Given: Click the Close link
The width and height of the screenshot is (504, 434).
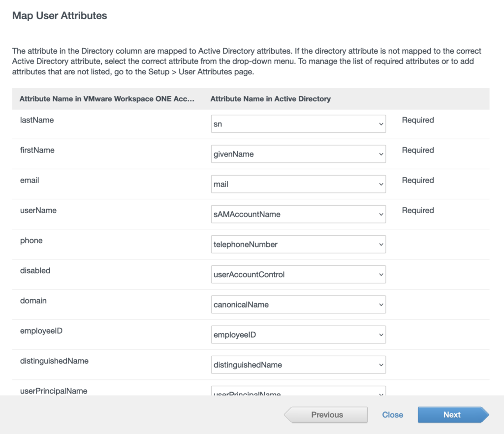Looking at the screenshot, I should coord(392,415).
